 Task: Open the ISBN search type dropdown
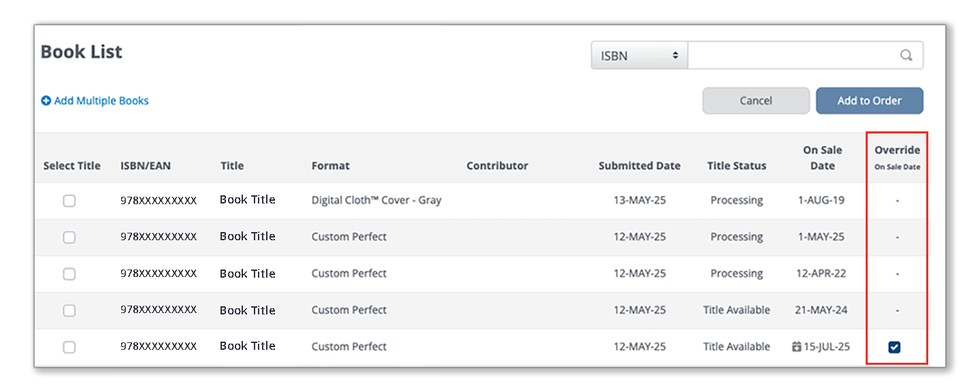point(640,56)
